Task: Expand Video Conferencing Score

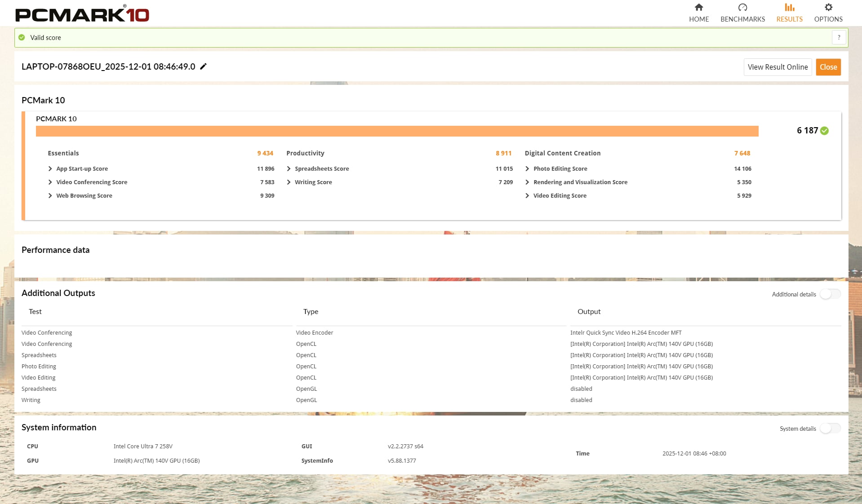Action: coord(50,182)
